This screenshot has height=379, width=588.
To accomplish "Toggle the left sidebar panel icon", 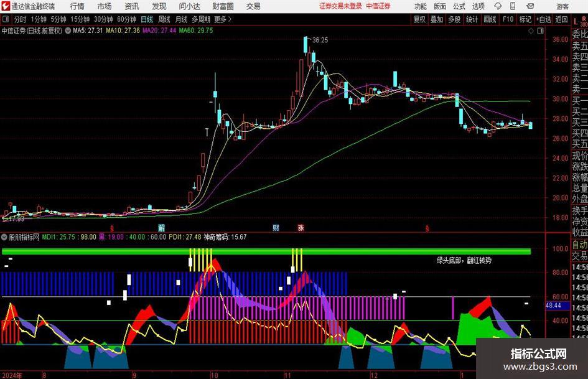I will click(x=6, y=19).
